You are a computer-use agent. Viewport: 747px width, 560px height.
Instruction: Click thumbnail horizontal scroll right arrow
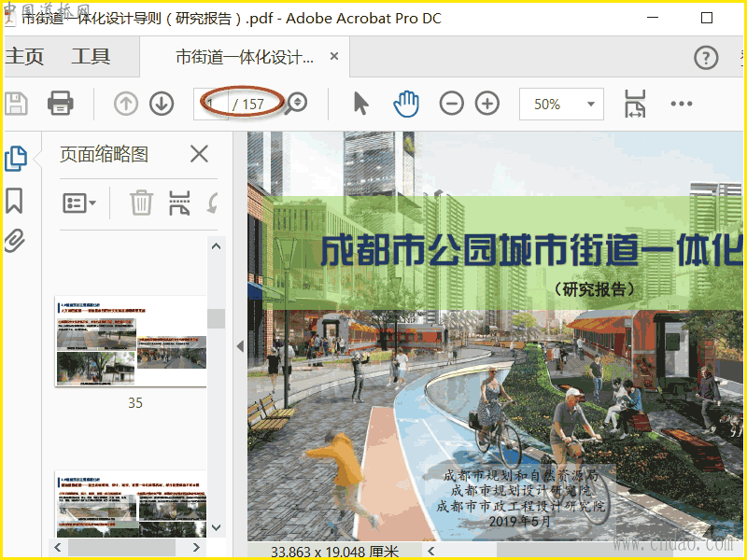click(x=196, y=547)
